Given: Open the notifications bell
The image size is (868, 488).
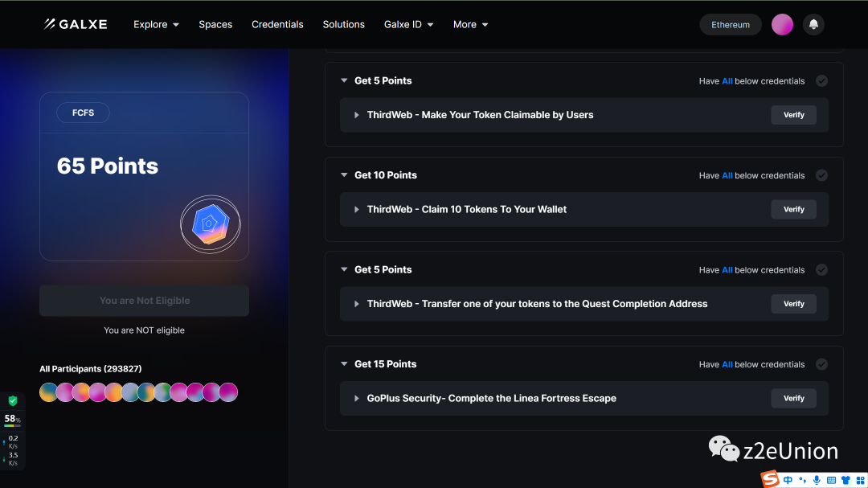Looking at the screenshot, I should pyautogui.click(x=813, y=25).
